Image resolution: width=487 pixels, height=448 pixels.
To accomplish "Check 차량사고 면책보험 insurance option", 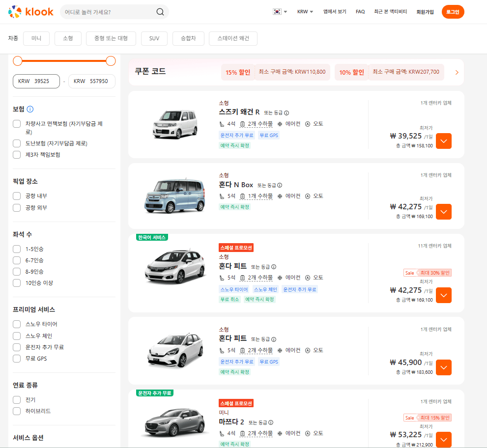I will pos(17,124).
